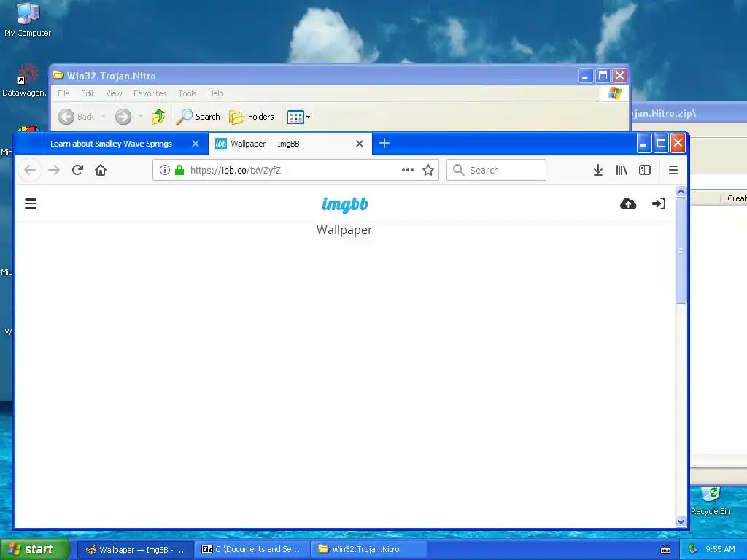Open Help menu in Explorer window
This screenshot has height=560, width=747.
[215, 93]
